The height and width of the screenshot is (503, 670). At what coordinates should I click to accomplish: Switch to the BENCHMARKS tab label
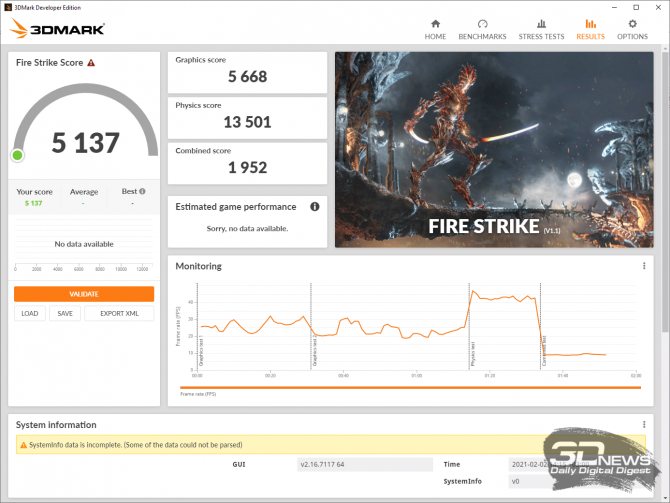[482, 37]
